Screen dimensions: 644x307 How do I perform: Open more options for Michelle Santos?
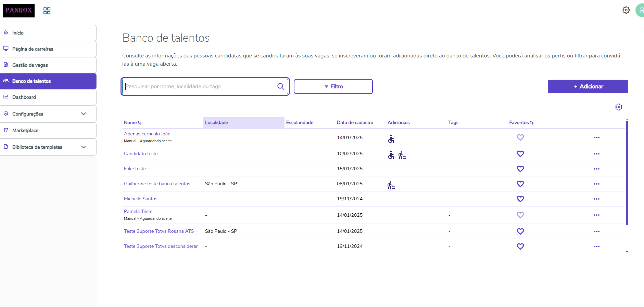(597, 199)
